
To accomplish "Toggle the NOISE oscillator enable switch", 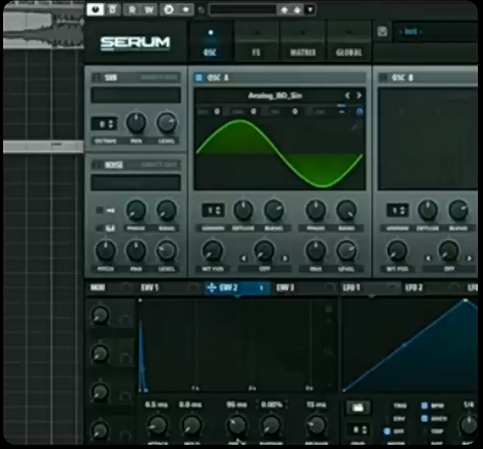I will click(x=98, y=165).
